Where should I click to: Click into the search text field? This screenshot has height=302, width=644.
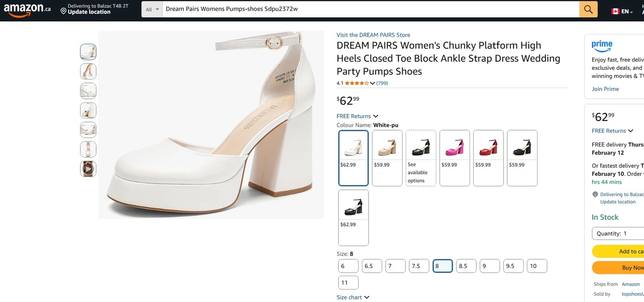click(x=370, y=9)
